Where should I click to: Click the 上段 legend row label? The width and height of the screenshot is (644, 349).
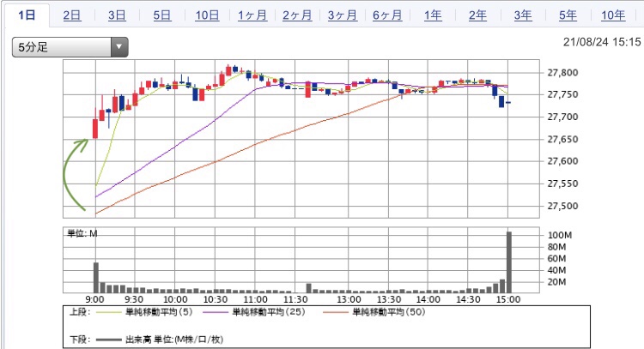[x=79, y=312]
